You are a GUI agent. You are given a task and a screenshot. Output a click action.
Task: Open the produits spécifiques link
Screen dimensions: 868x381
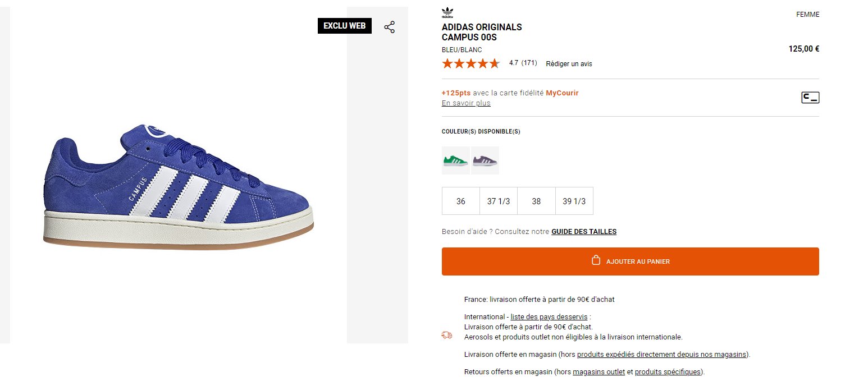point(668,372)
